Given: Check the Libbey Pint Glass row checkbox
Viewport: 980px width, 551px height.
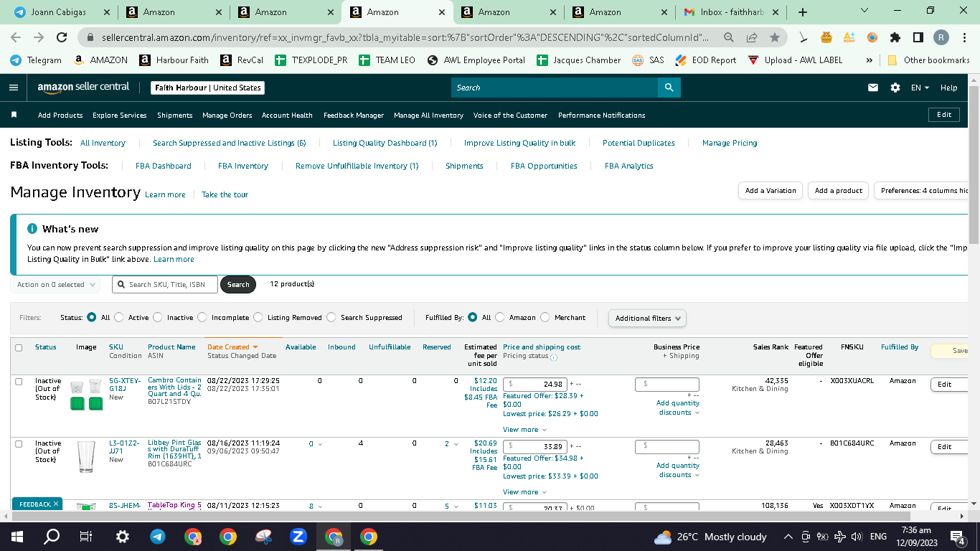Looking at the screenshot, I should pos(19,443).
